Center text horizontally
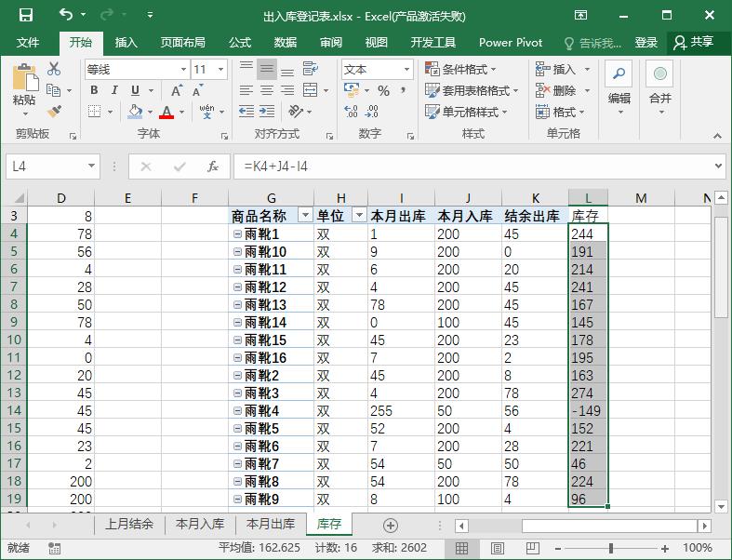 [267, 90]
